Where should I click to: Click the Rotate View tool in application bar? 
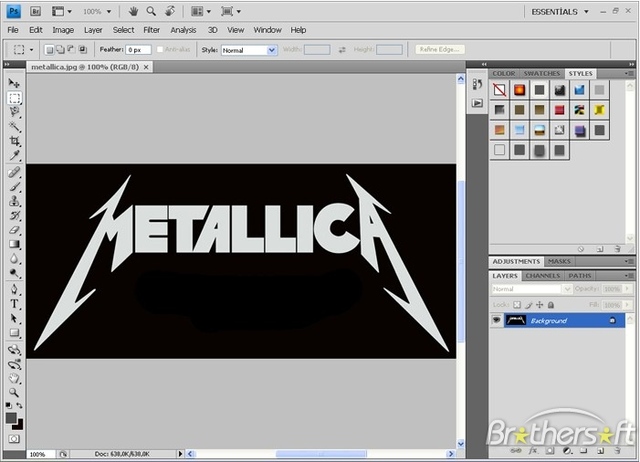coord(170,11)
